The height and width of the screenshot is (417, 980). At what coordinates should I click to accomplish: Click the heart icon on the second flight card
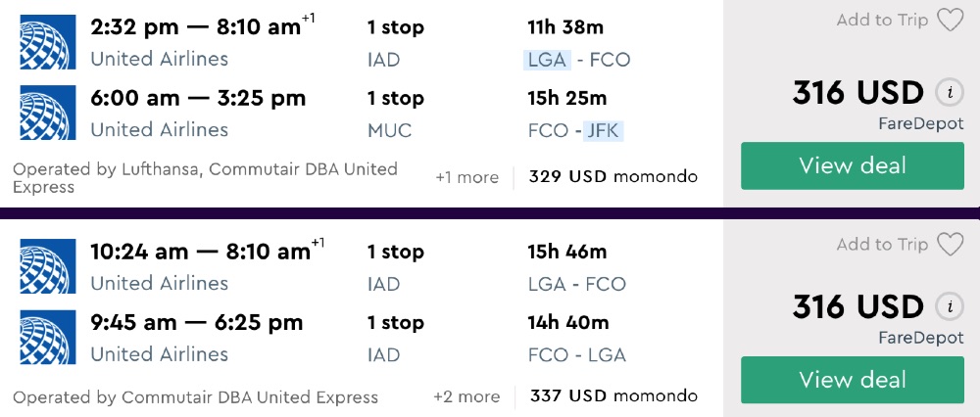click(x=950, y=244)
